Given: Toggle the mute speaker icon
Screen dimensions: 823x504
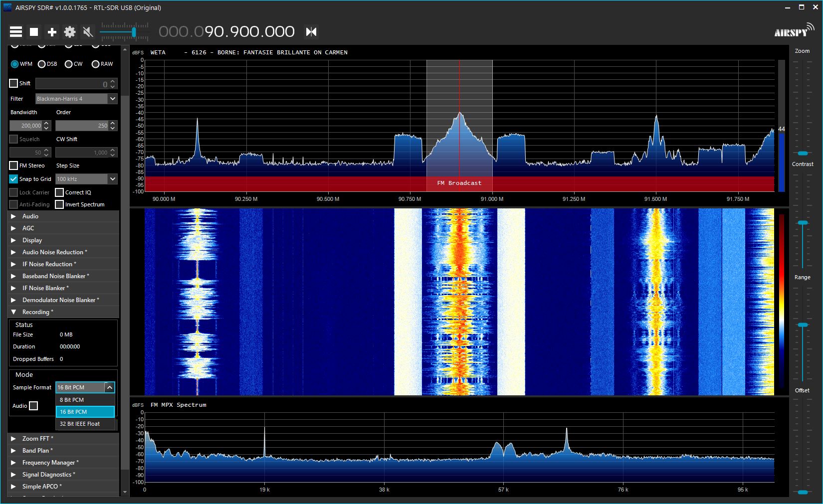Looking at the screenshot, I should [x=88, y=32].
